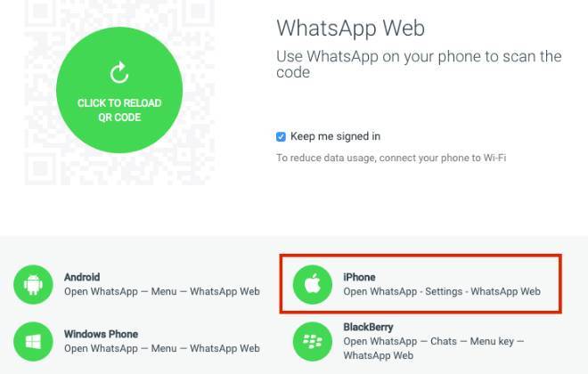Click iPhone's Settings WhatsApp Web instructions

click(x=442, y=291)
